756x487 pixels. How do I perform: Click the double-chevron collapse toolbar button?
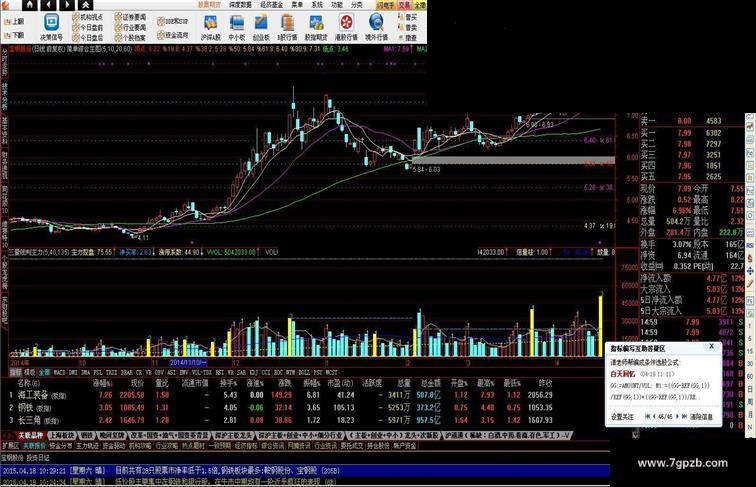coord(85,5)
